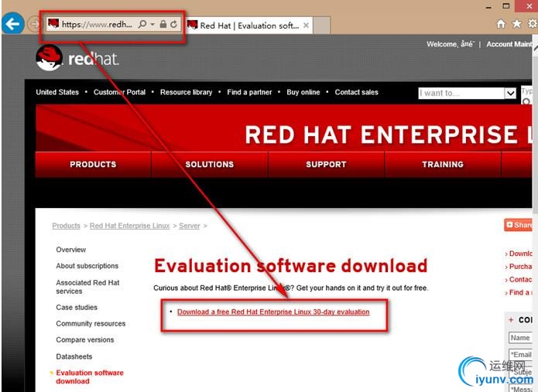Click the Products breadcrumb link
The image size is (538, 392).
[x=66, y=226]
